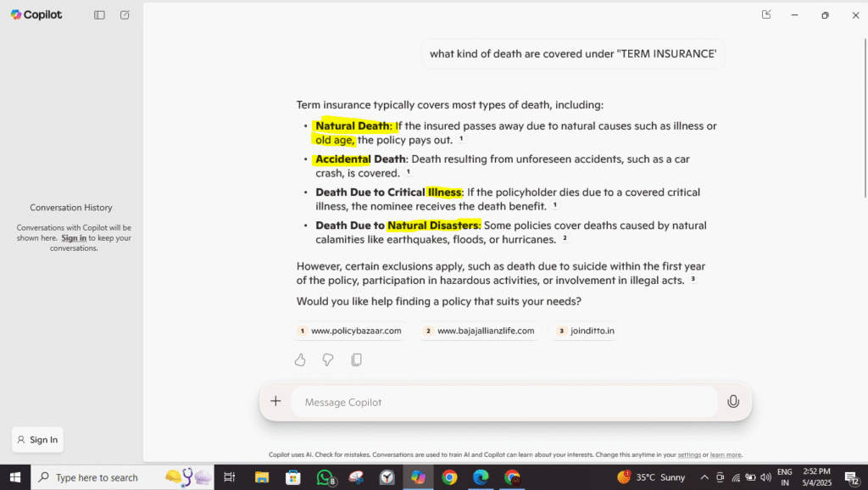Open the Snipping Tool taskbar icon
Image resolution: width=868 pixels, height=490 pixels.
coord(356,477)
